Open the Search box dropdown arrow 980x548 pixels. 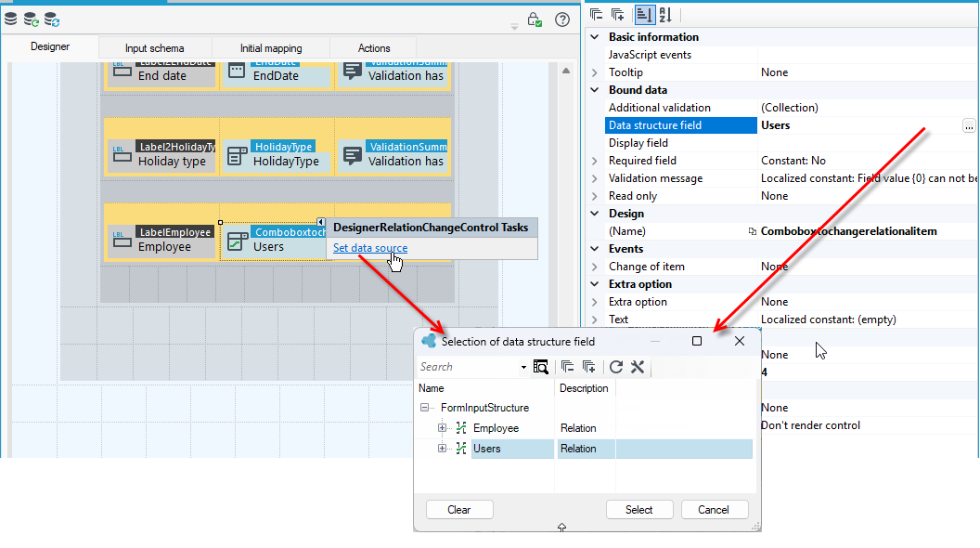[523, 367]
